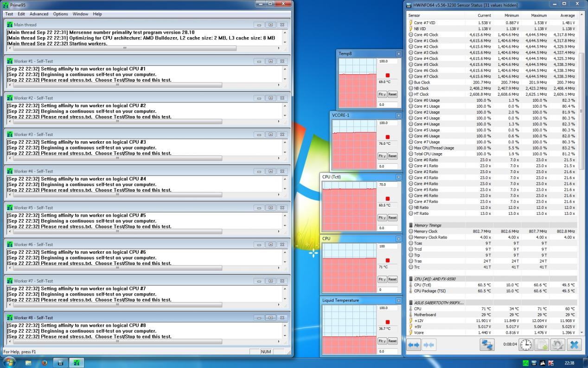Click Reset in Liquid Temperature graph

[x=393, y=341]
